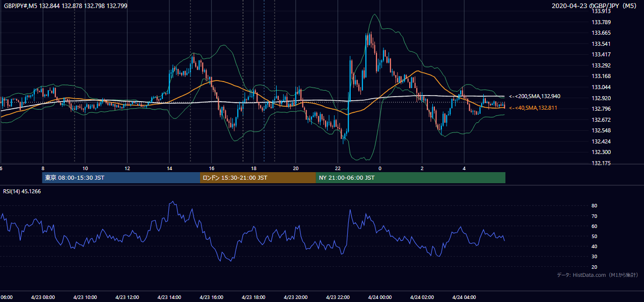Click RSI scale level 30
Viewport: 644px width, 302px height.
click(595, 257)
